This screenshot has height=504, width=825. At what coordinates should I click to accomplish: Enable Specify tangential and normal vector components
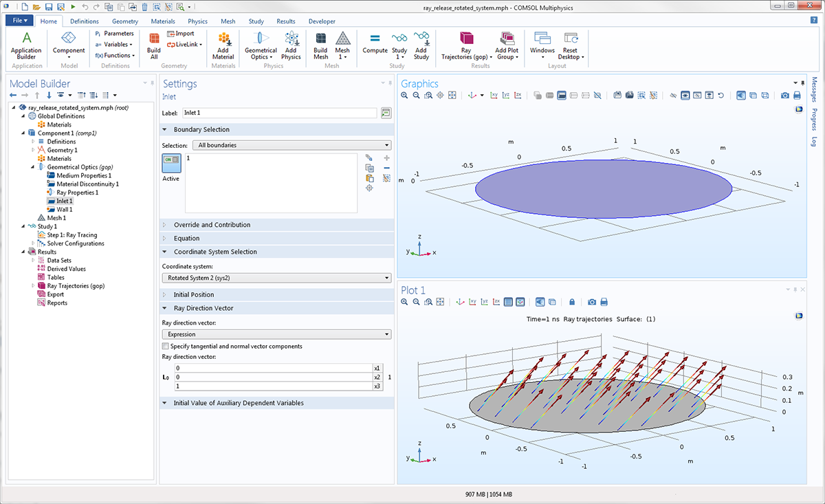165,346
